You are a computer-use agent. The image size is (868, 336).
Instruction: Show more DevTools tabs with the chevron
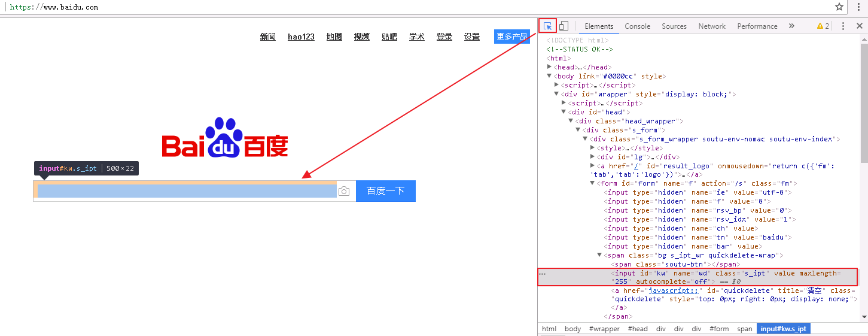coord(791,26)
